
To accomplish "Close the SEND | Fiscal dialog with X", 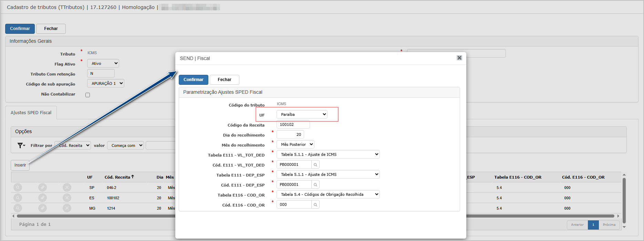I will coord(459,58).
